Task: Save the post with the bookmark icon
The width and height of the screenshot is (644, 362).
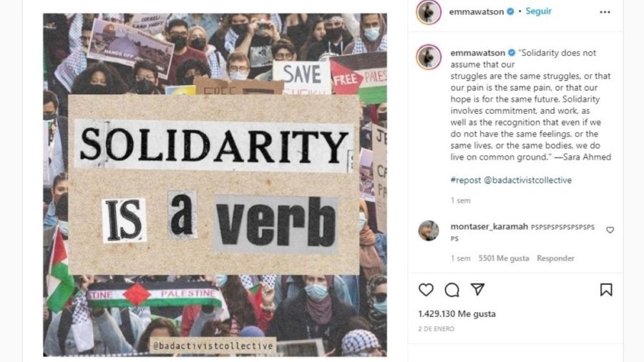Action: pyautogui.click(x=606, y=290)
